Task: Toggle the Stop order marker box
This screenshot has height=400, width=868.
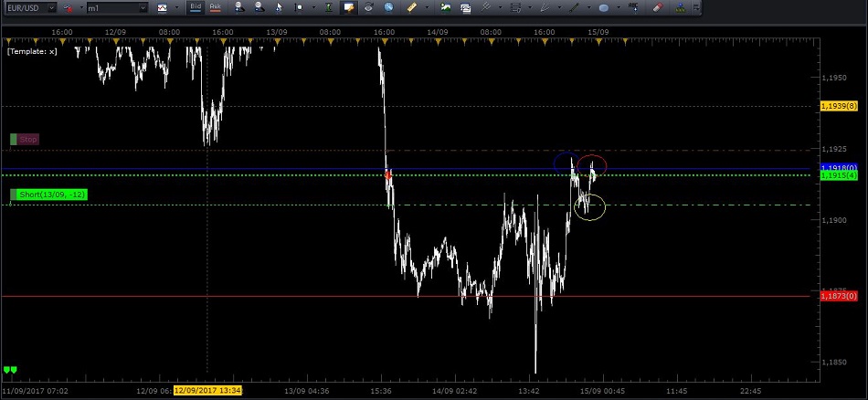Action: pos(14,140)
